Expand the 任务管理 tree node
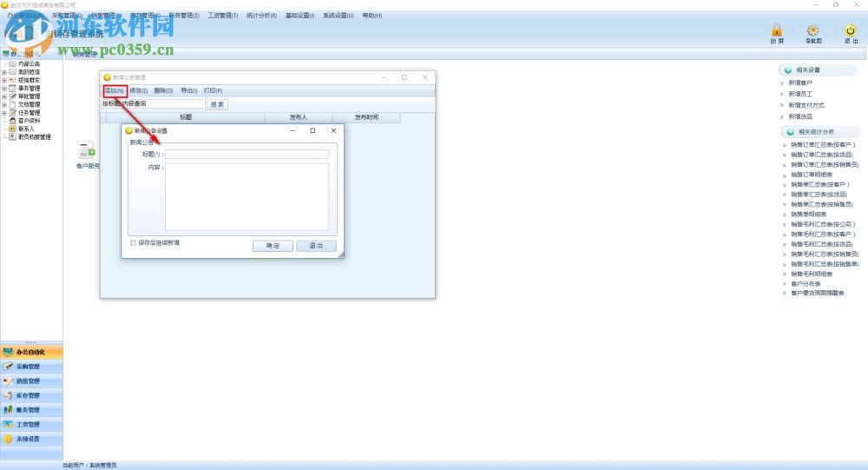 click(3, 113)
